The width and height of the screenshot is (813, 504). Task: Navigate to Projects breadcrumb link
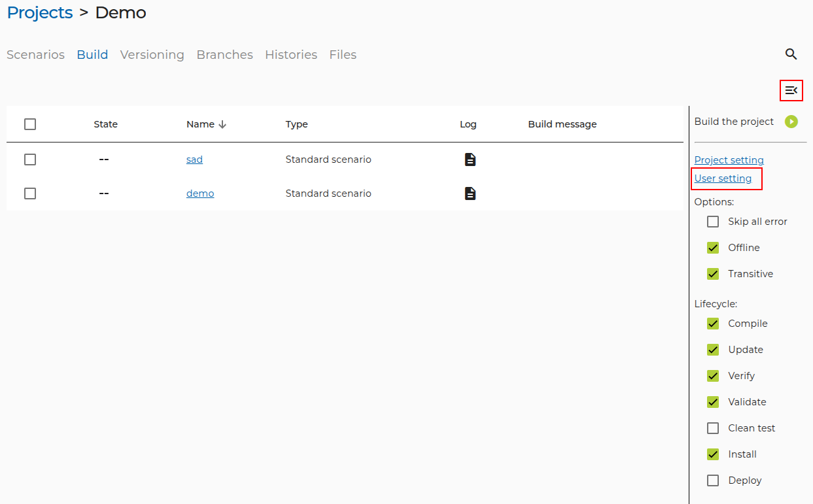[40, 12]
